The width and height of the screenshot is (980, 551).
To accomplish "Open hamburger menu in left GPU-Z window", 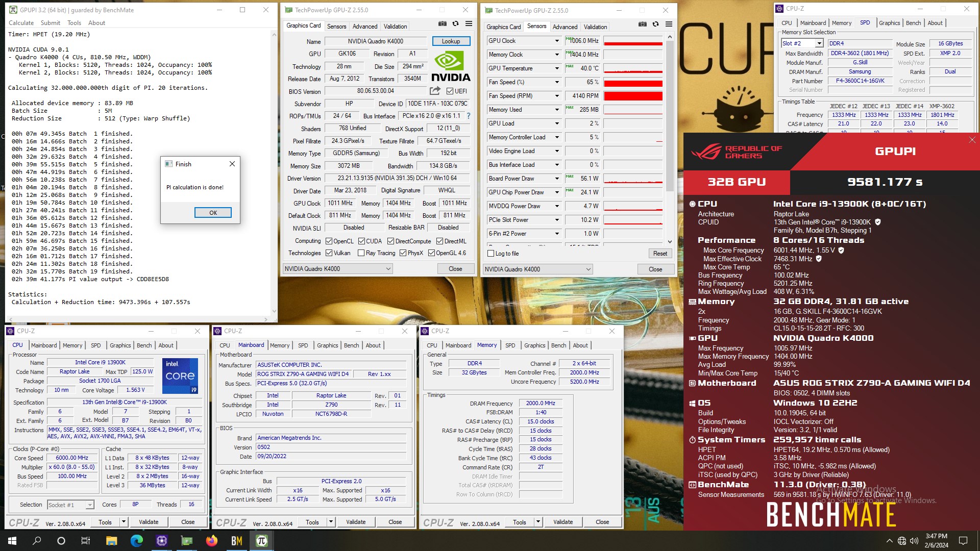I will click(469, 24).
